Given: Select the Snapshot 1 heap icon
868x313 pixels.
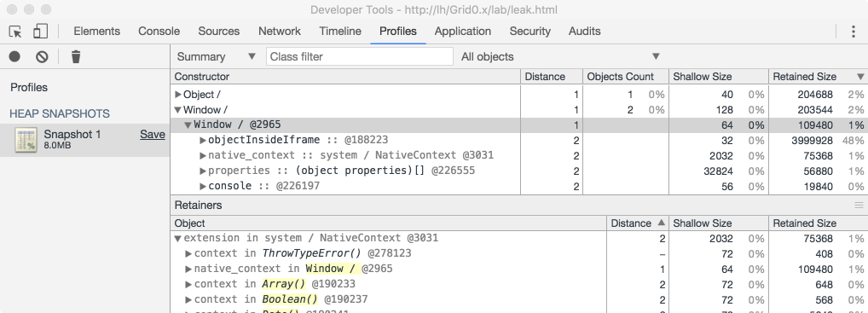Looking at the screenshot, I should 26,140.
